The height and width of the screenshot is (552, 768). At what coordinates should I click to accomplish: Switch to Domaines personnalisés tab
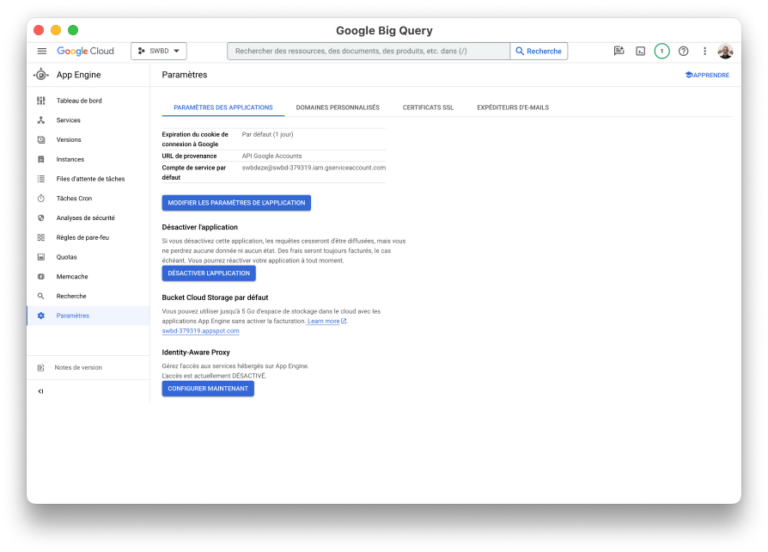[x=337, y=108]
